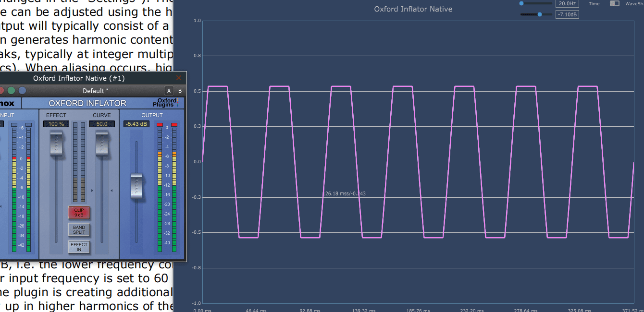
Task: Click the 20.0Hz frequency value box
Action: coord(567,3)
